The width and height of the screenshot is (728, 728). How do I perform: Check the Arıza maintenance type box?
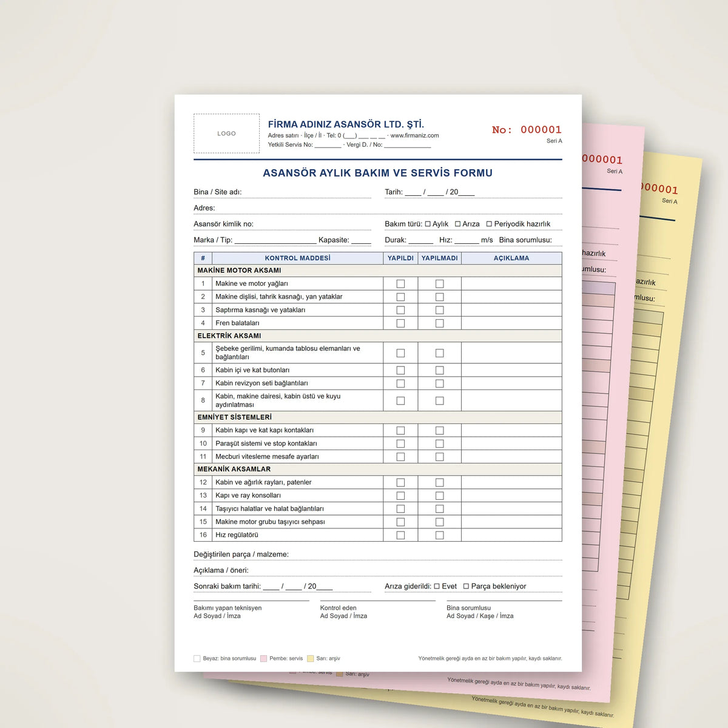point(457,224)
